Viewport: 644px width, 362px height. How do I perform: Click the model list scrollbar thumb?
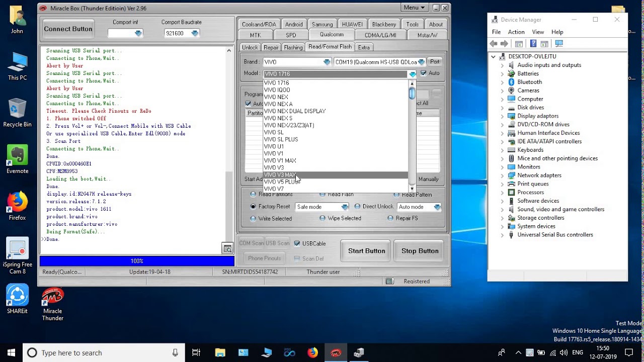pyautogui.click(x=412, y=94)
